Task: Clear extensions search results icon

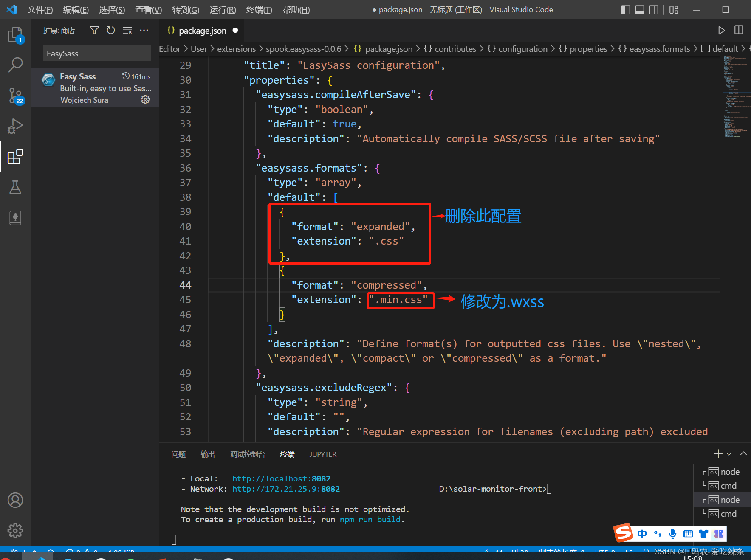Action: (x=127, y=30)
